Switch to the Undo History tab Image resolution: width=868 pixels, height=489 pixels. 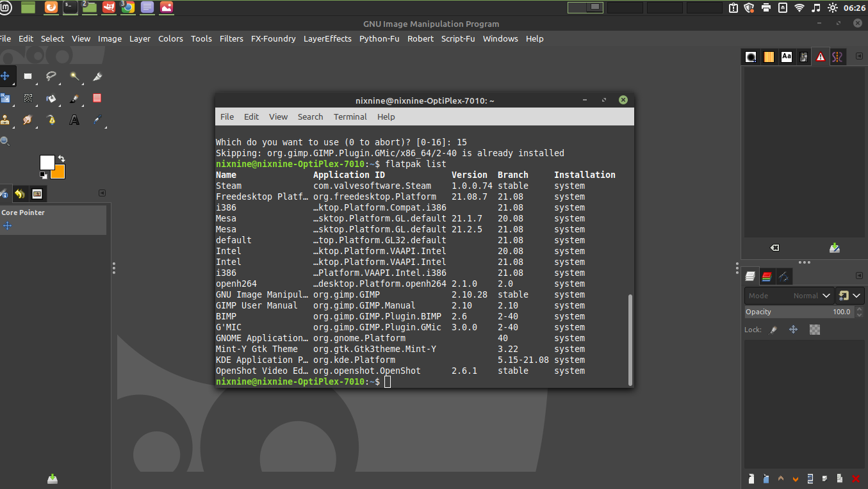coord(20,194)
